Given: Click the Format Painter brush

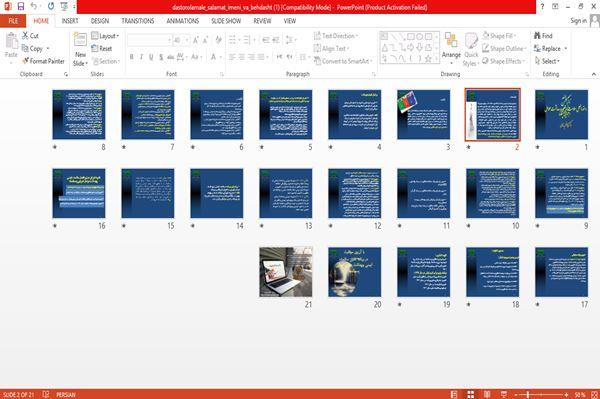Looking at the screenshot, I should [x=43, y=61].
